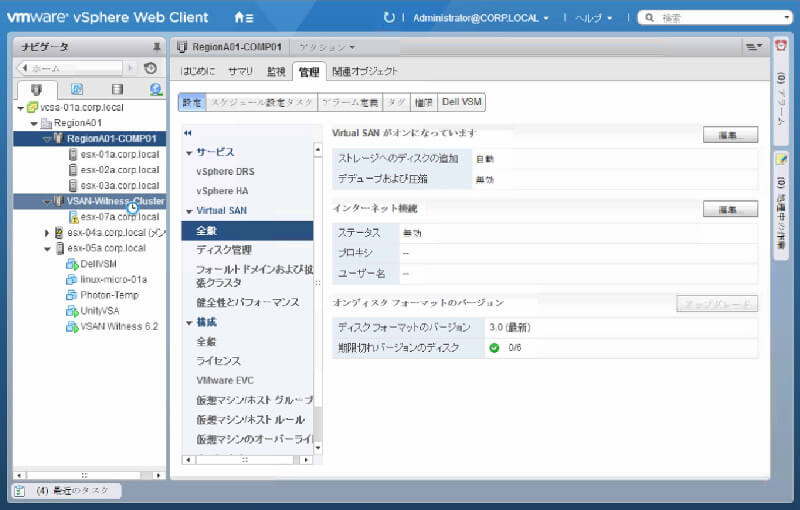Collapse the Services section

coord(189,153)
